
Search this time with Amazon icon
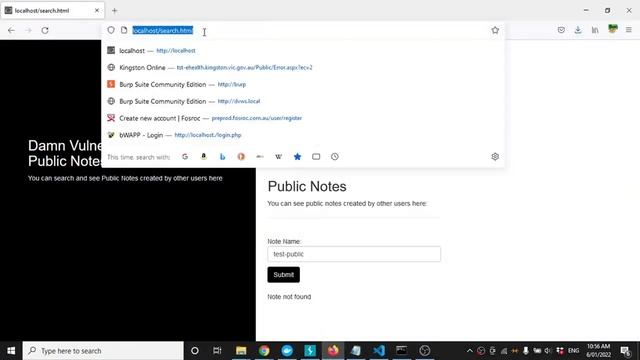(x=204, y=157)
